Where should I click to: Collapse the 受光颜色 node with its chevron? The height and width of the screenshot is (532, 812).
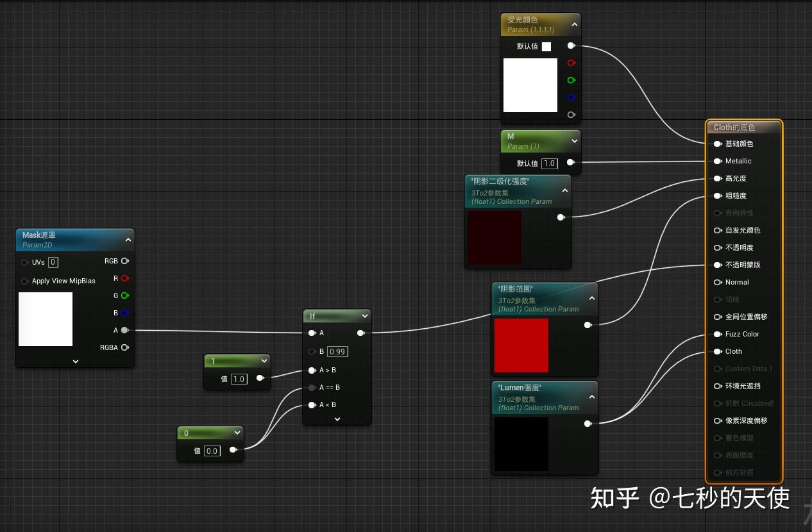(x=574, y=24)
